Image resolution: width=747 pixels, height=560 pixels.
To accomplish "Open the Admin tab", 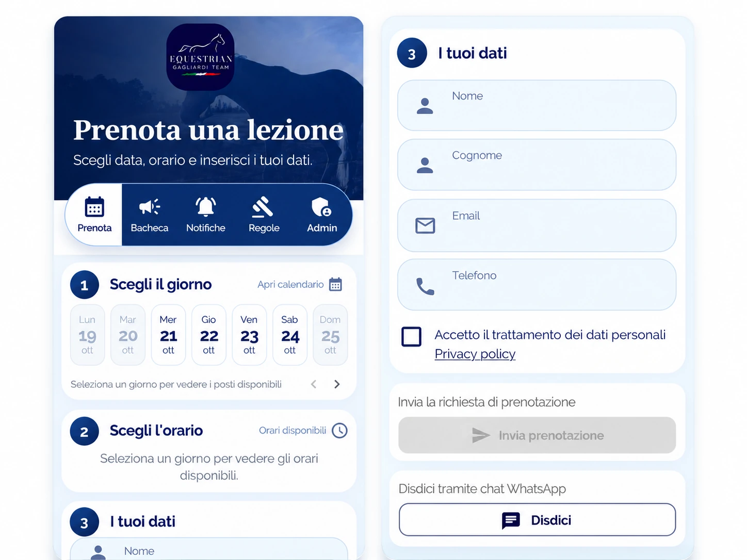I will pyautogui.click(x=322, y=215).
